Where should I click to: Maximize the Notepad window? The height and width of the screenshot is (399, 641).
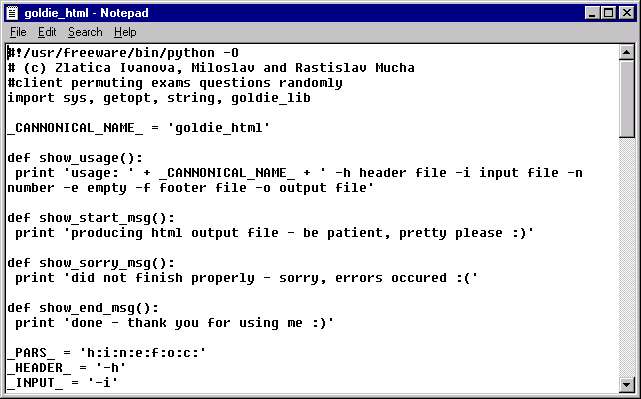pos(608,13)
